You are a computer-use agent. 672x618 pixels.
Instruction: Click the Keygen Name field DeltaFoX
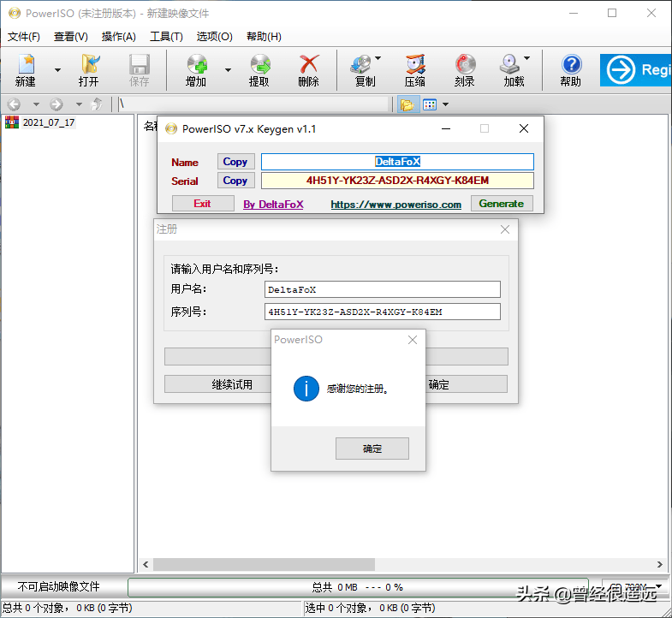click(397, 162)
